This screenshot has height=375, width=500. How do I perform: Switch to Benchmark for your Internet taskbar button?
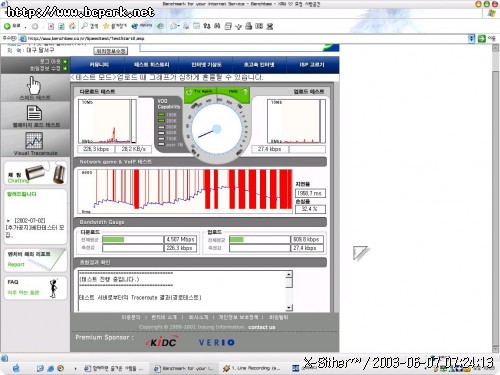[x=184, y=368]
